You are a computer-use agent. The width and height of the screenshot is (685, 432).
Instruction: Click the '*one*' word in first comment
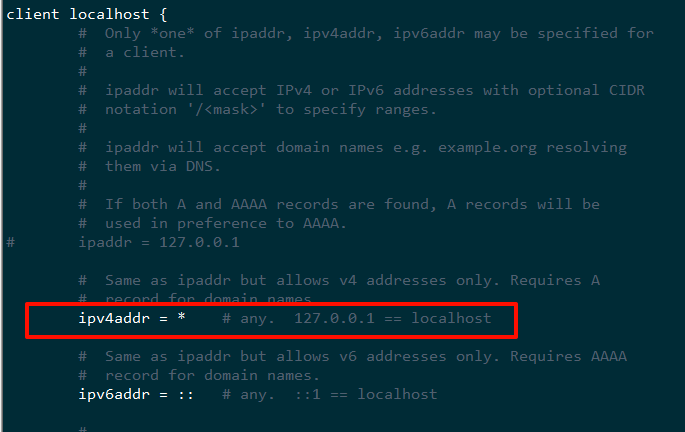tap(172, 34)
